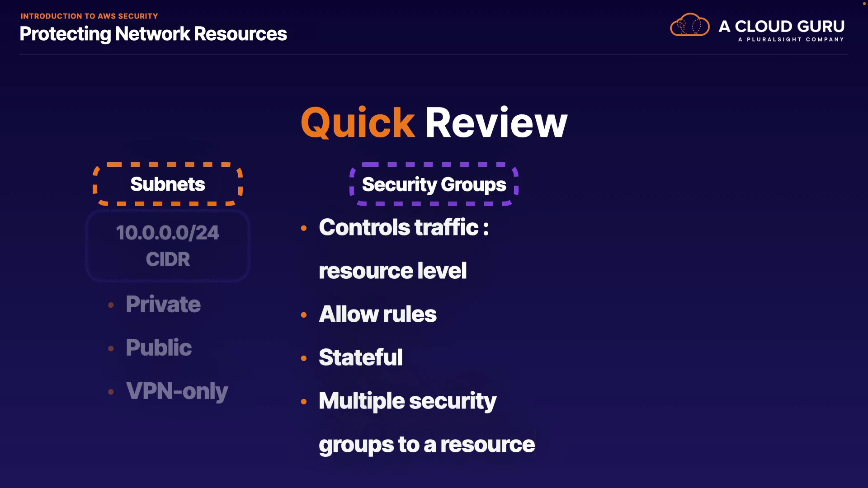Click the Allow rules bullet text
This screenshot has width=868, height=488.
click(x=377, y=314)
